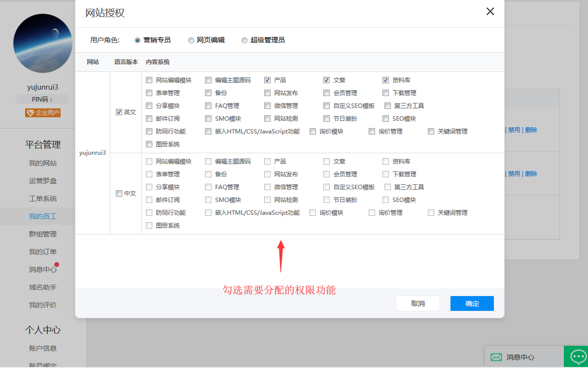
Task: Enable 会员管理 for the English version
Action: pyautogui.click(x=326, y=93)
